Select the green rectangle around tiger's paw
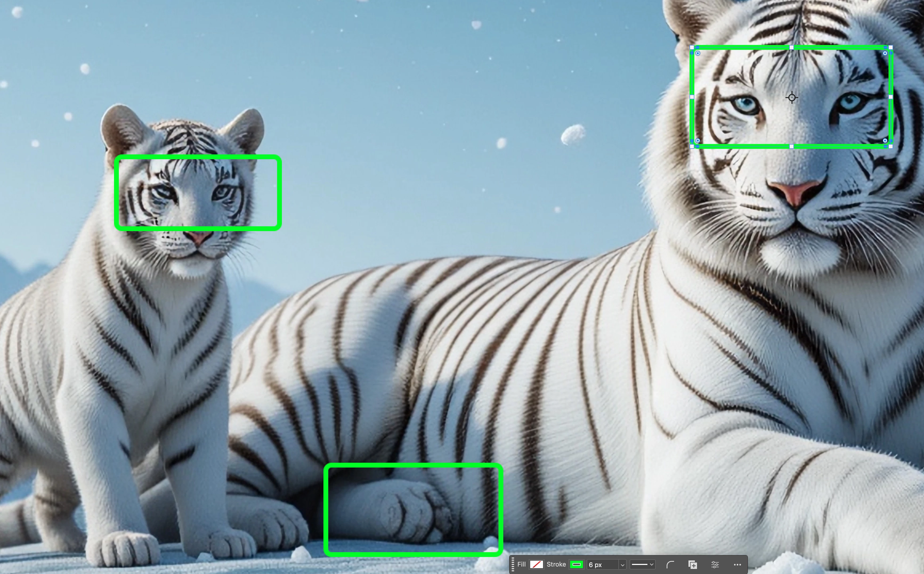This screenshot has height=574, width=924. tap(413, 465)
